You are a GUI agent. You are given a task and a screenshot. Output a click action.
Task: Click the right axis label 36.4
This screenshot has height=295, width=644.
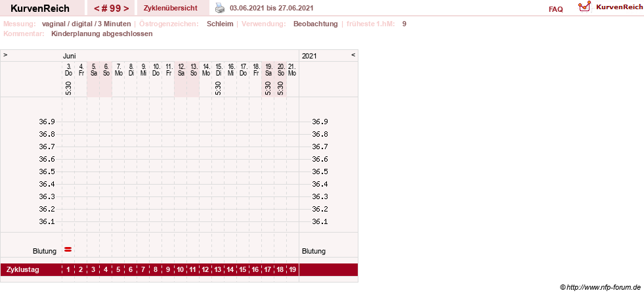click(320, 184)
